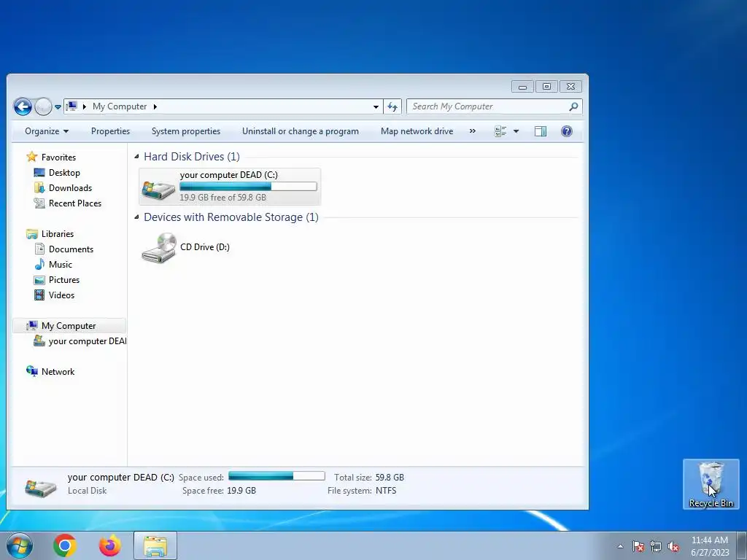
Task: Click the Favorites star icon
Action: tap(32, 157)
